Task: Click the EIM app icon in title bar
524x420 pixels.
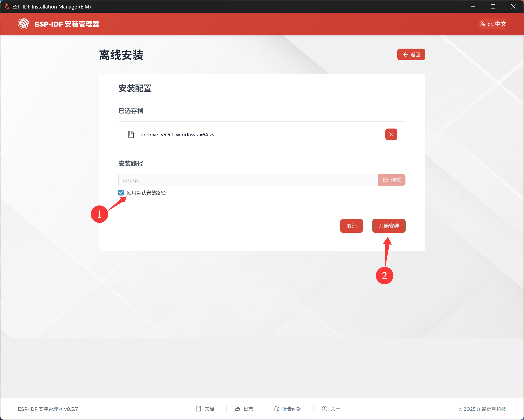Action: tap(7, 6)
